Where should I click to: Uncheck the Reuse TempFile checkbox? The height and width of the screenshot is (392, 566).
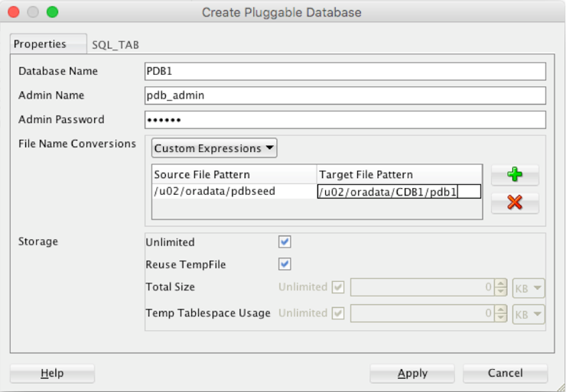[x=285, y=264]
